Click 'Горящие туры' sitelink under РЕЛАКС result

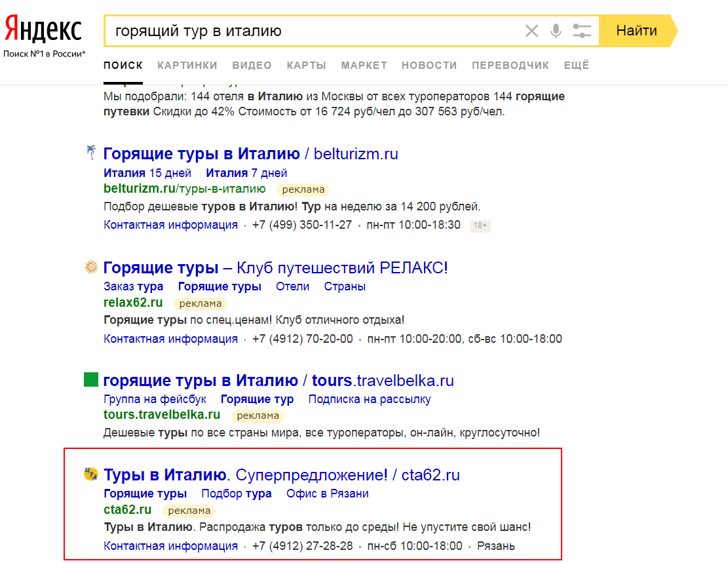pyautogui.click(x=220, y=286)
